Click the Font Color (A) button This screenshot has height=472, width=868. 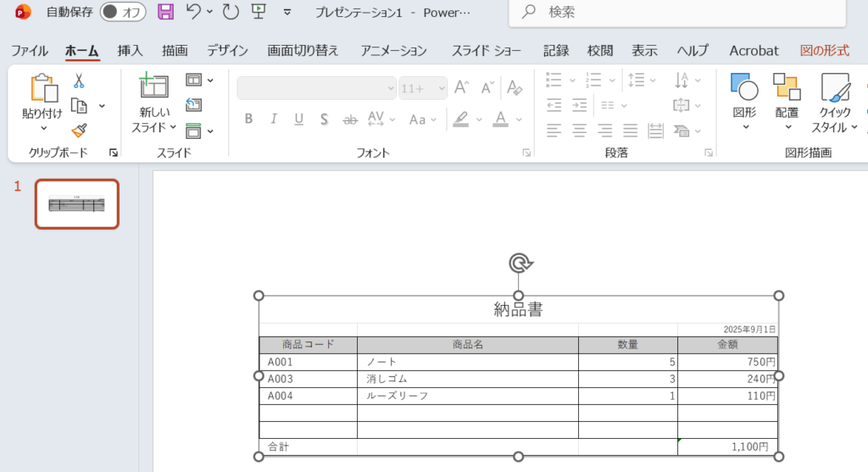click(x=500, y=119)
